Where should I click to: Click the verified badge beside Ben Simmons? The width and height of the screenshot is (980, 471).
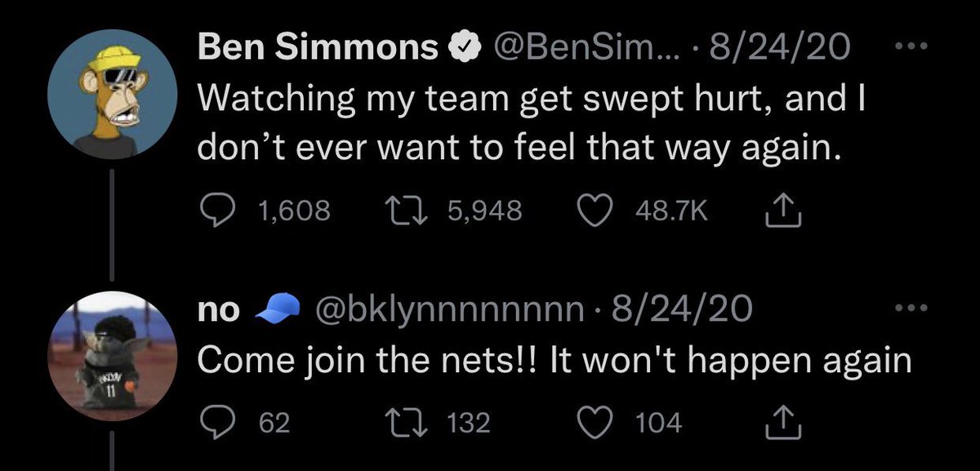pyautogui.click(x=461, y=50)
